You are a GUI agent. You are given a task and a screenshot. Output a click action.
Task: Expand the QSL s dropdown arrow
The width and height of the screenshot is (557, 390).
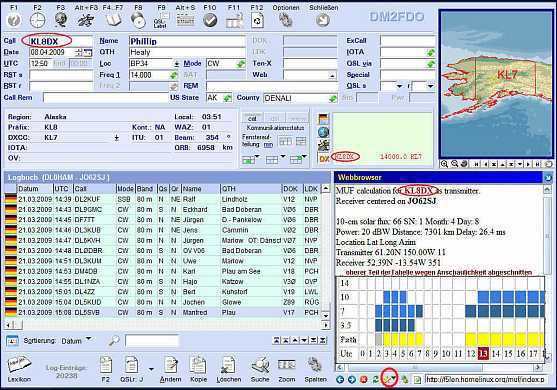(400, 86)
